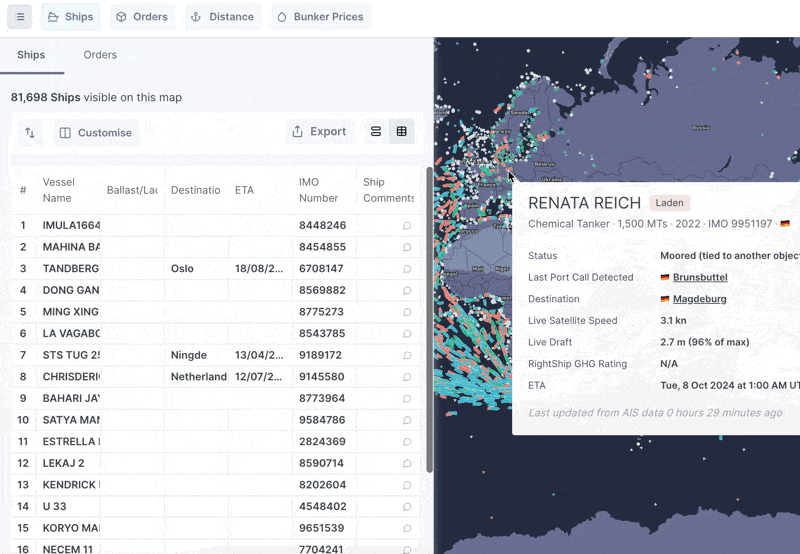This screenshot has width=800, height=554.
Task: Open comment icon for U 33 row
Action: 407,507
